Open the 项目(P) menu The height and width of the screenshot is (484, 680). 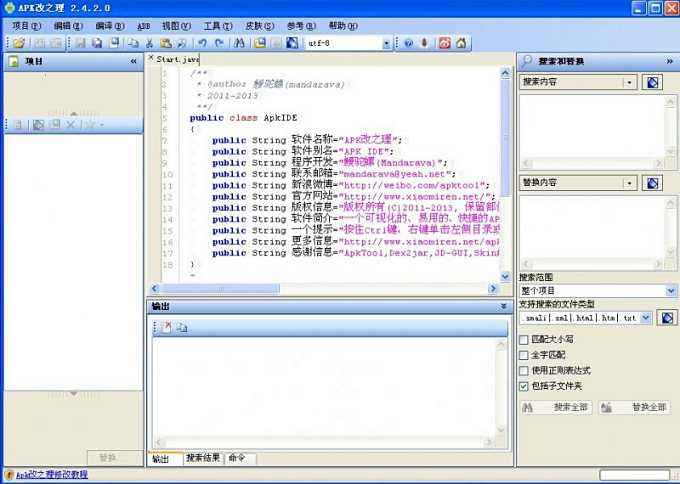(26, 26)
